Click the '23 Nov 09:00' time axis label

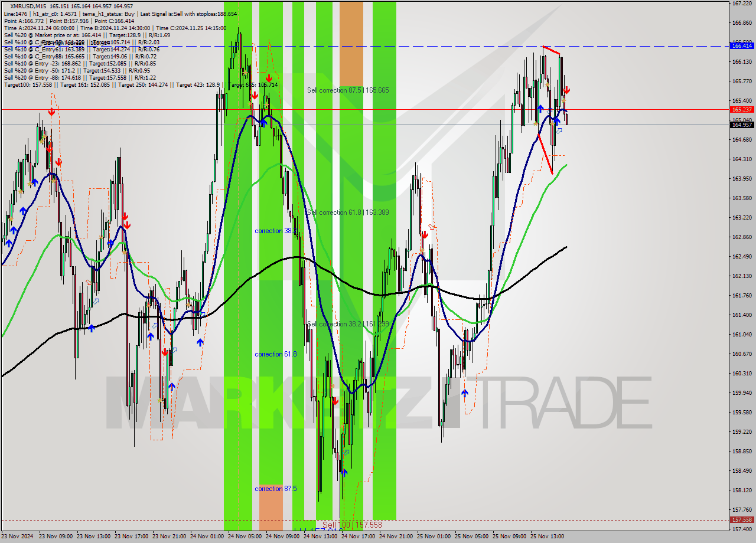(57, 537)
